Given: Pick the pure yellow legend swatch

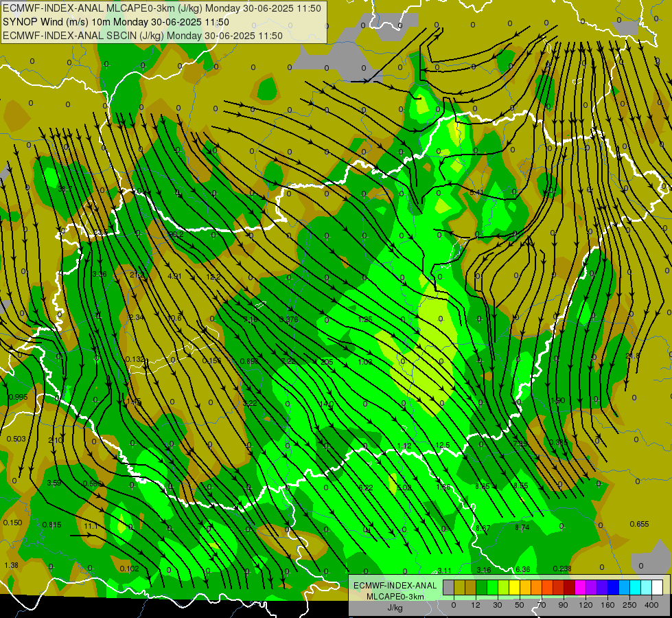Looking at the screenshot, I should 514,587.
